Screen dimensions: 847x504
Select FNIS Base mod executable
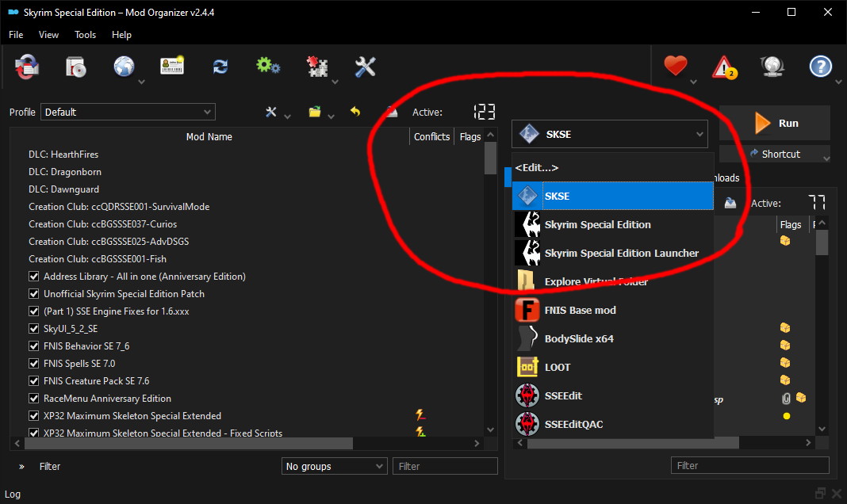tap(612, 311)
